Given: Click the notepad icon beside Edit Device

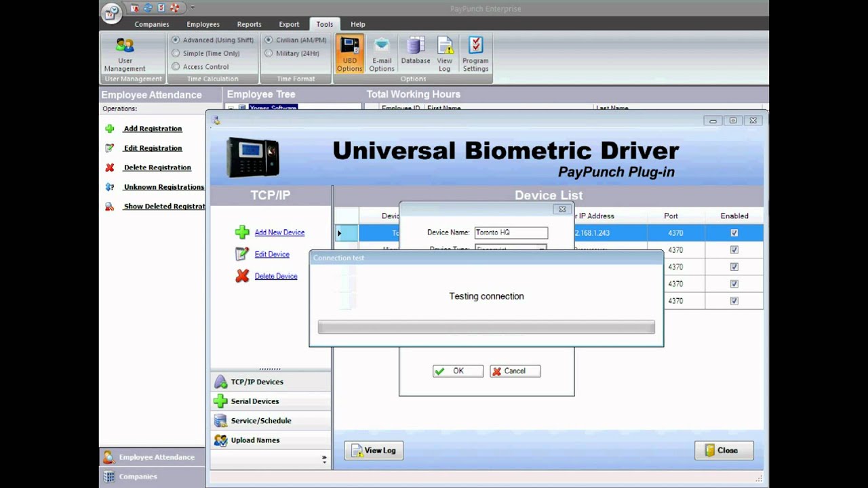Looking at the screenshot, I should [x=242, y=254].
